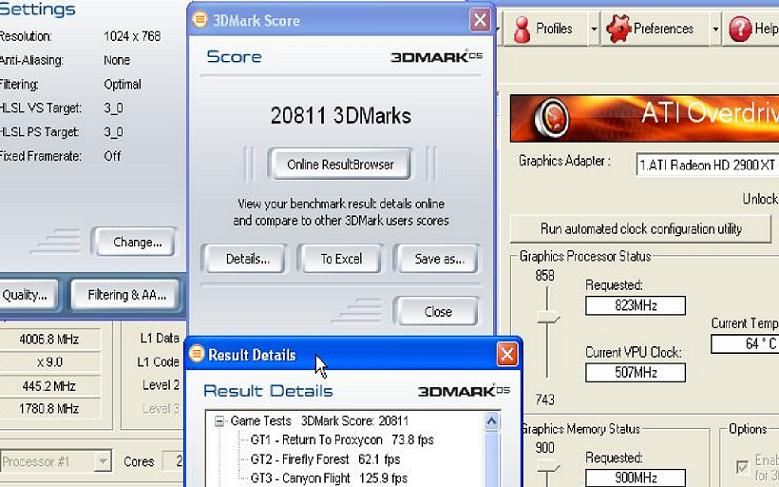Click the 4006.8 MHz value
Screen dimensions: 779x487
[x=49, y=339]
